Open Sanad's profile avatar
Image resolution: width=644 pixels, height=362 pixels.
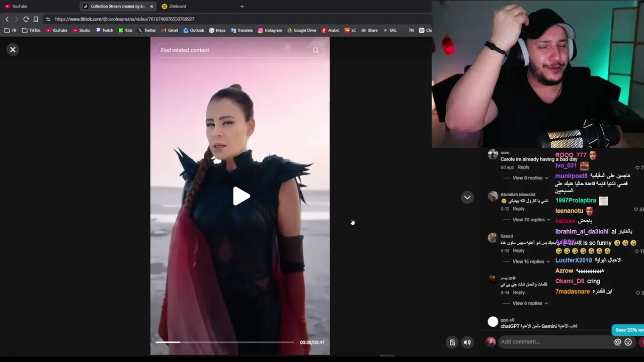493,238
